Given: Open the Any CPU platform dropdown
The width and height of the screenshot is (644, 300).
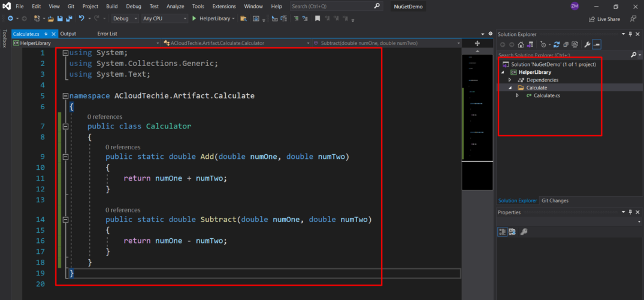Looking at the screenshot, I should coord(165,19).
